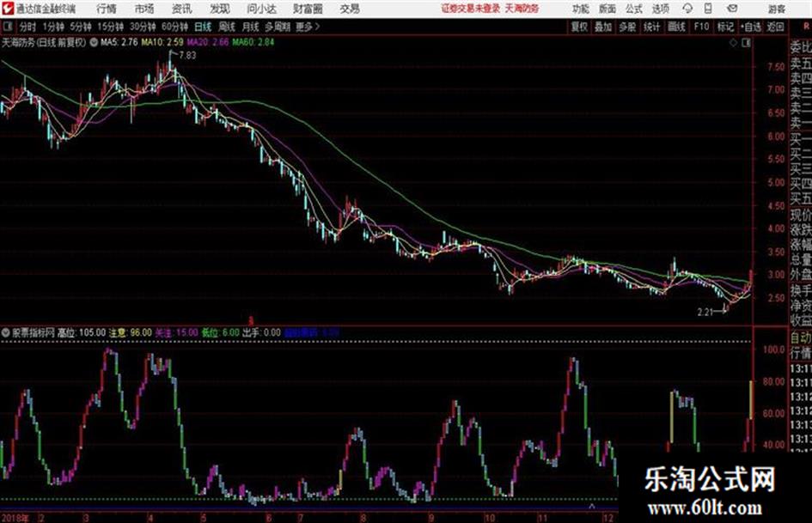The image size is (812, 523).
Task: Click the 返回 return button
Action: [775, 27]
